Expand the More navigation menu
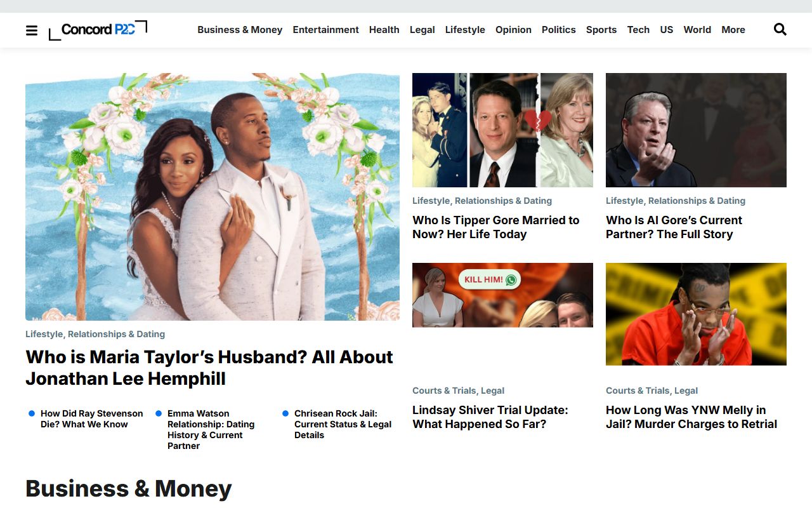Image resolution: width=812 pixels, height=508 pixels. [733, 30]
